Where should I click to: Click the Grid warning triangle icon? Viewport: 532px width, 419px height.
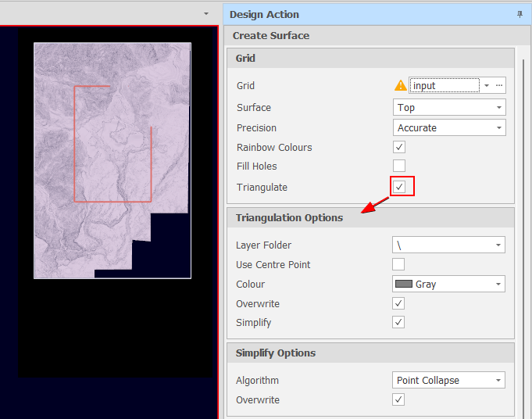click(400, 85)
